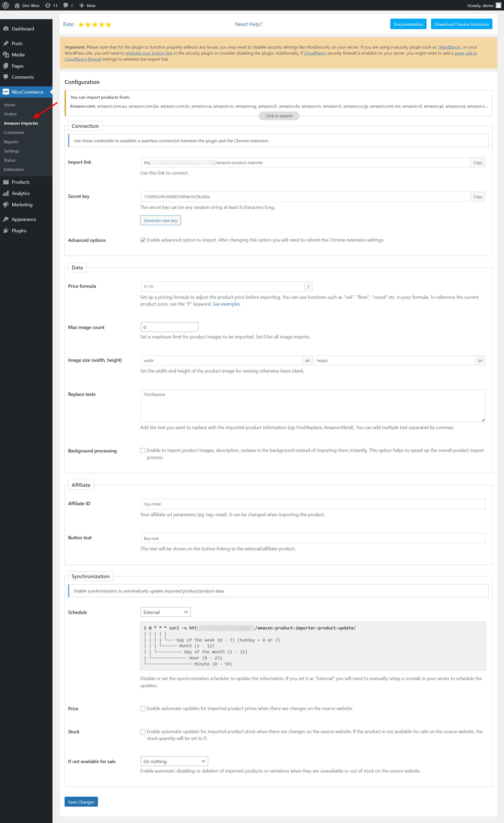Open the Schedule dropdown set to External

tap(165, 612)
